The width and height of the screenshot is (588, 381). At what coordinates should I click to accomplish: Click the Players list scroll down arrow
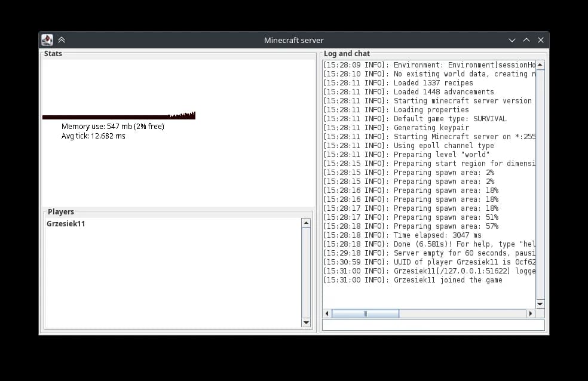pyautogui.click(x=306, y=322)
